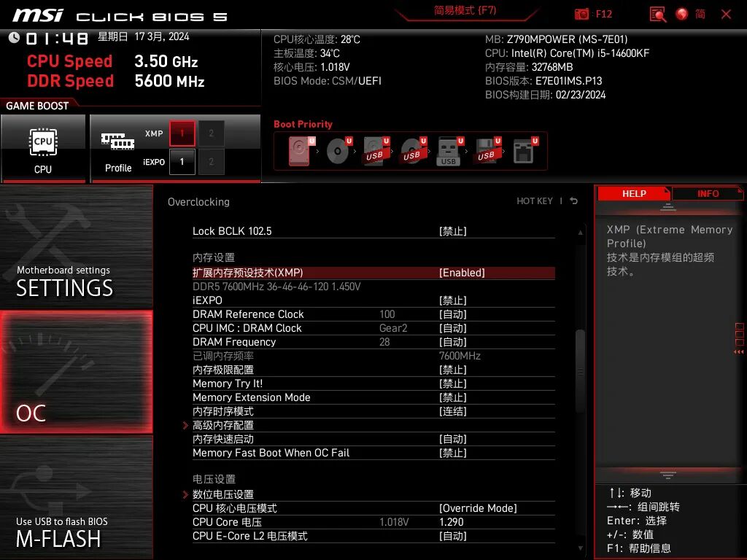
Task: Select the USB optical drive boot icon
Action: (x=413, y=151)
